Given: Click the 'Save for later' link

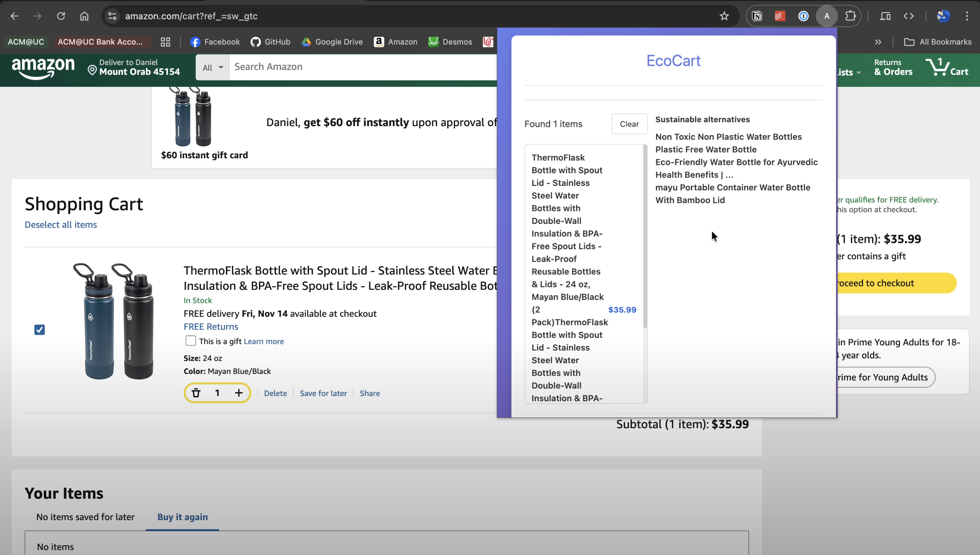Looking at the screenshot, I should (323, 393).
